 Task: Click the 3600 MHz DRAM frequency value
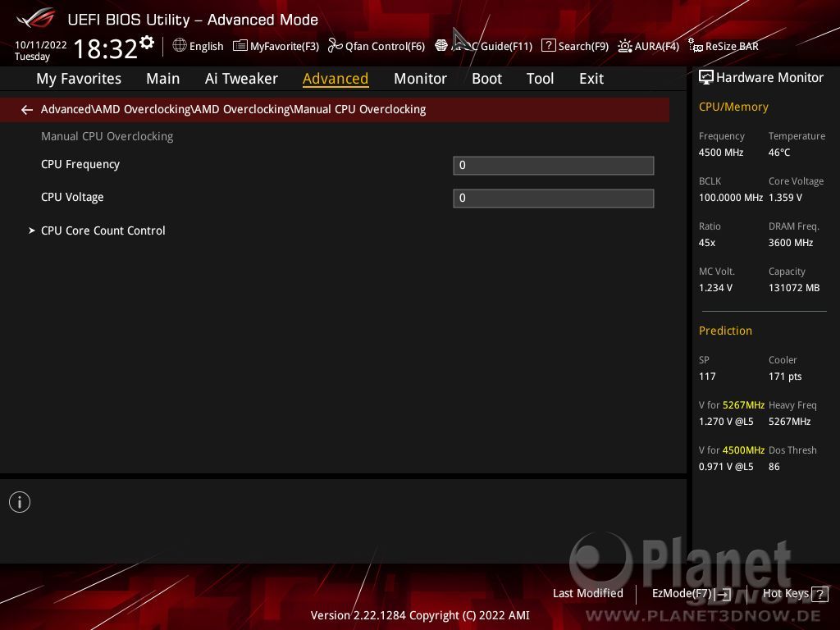[x=791, y=243]
